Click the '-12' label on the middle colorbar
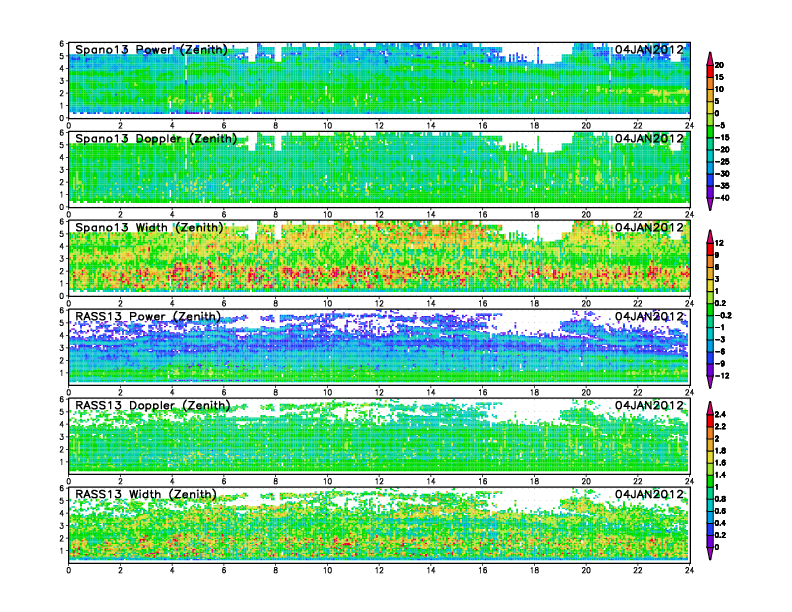 point(721,376)
